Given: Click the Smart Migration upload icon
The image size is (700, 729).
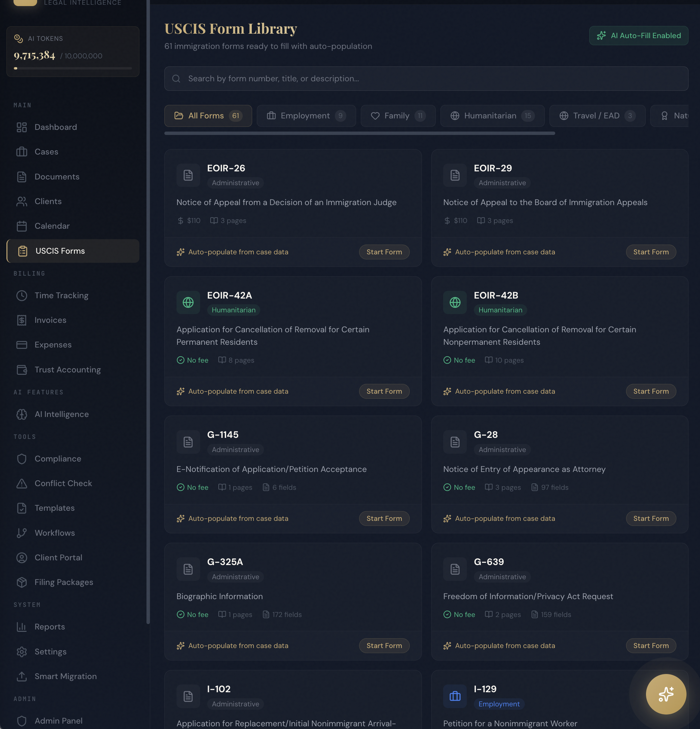Looking at the screenshot, I should pyautogui.click(x=22, y=677).
